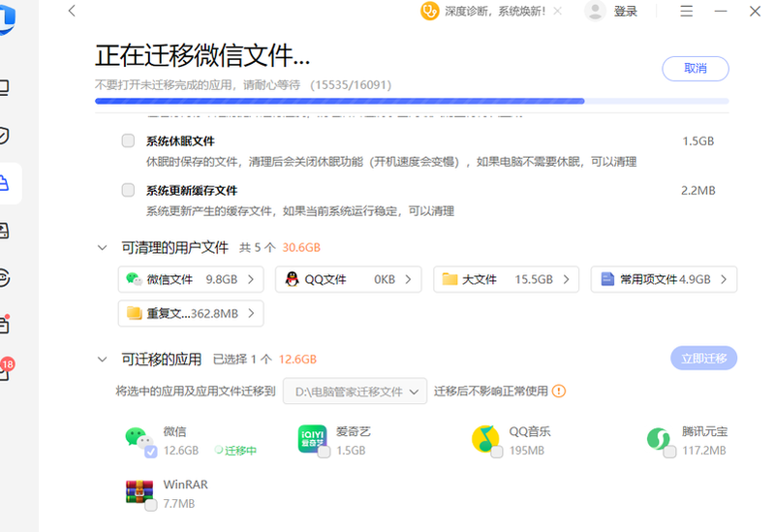This screenshot has height=532, width=774.
Task: Click the 2.2MB size of 系统更新缓存文件
Action: tap(698, 191)
